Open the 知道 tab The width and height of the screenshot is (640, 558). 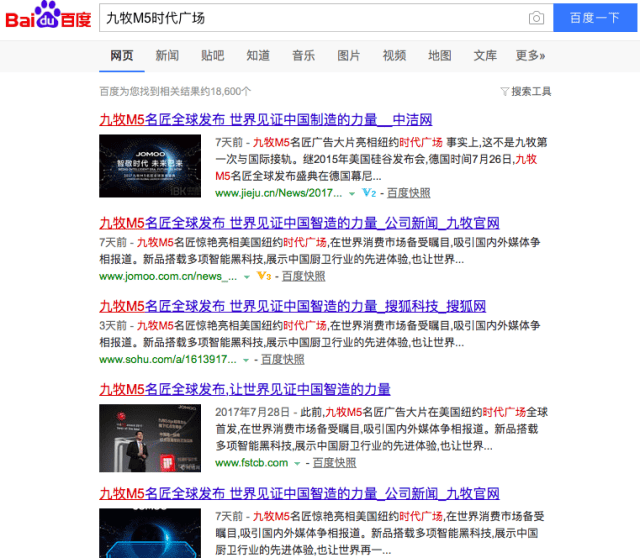point(258,56)
